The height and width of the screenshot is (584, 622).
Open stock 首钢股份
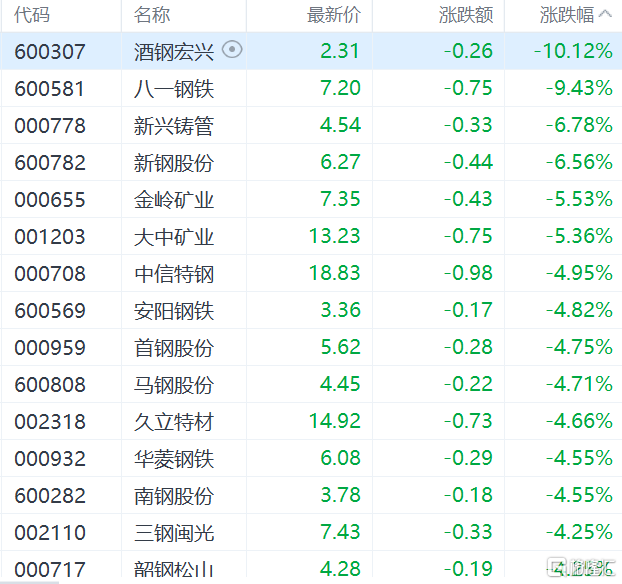pos(174,348)
